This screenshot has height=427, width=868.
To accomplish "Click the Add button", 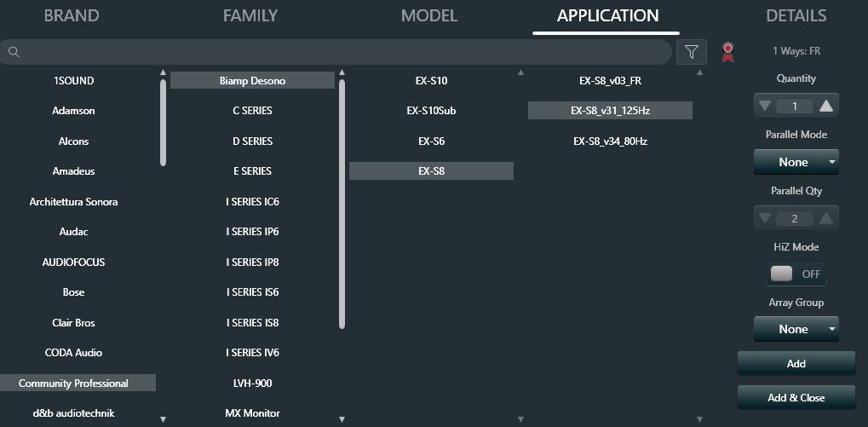I will coord(796,363).
